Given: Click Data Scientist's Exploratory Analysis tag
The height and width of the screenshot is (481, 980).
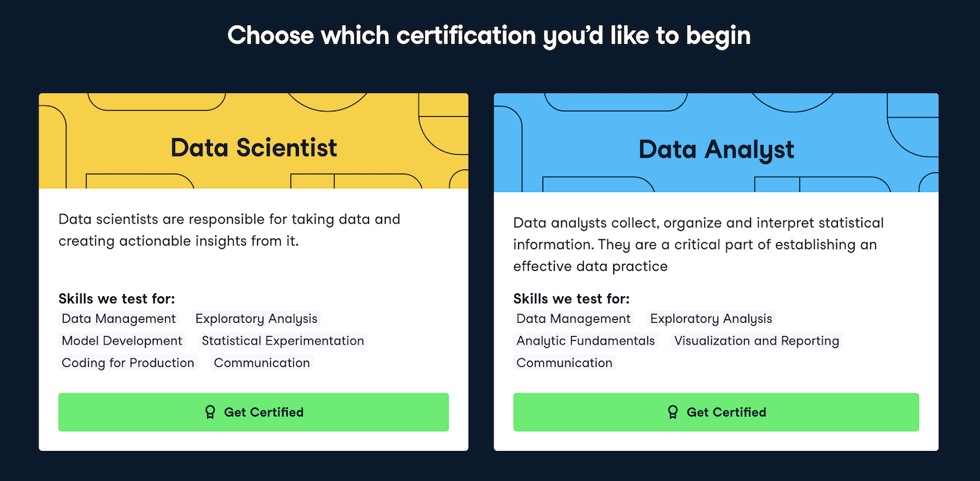Looking at the screenshot, I should click(256, 319).
